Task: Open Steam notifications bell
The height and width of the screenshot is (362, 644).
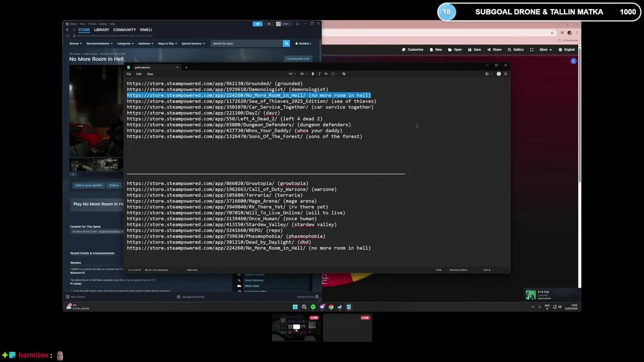Action: 269,24
